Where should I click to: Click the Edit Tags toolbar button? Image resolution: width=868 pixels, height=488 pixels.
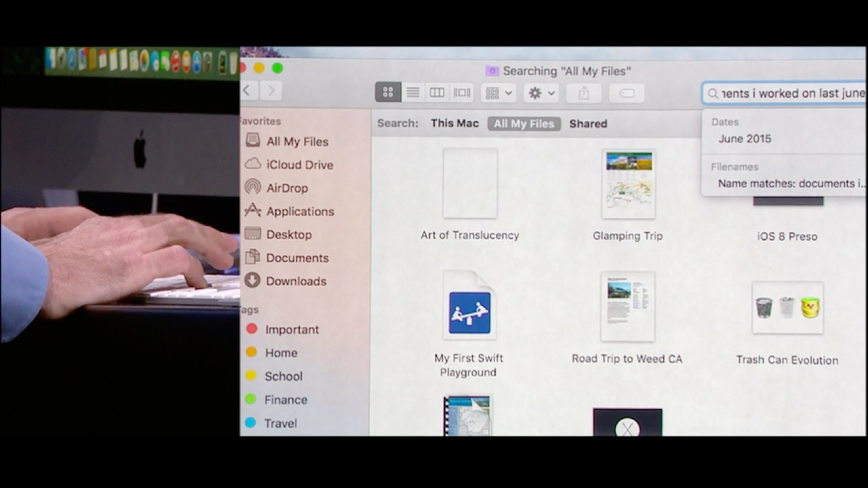point(626,93)
